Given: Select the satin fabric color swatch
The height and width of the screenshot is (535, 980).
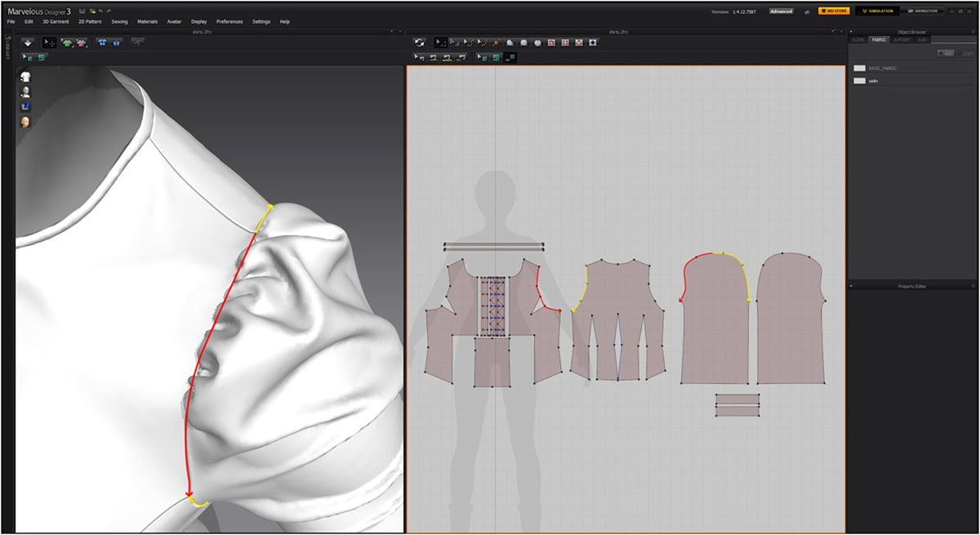Looking at the screenshot, I should [859, 81].
